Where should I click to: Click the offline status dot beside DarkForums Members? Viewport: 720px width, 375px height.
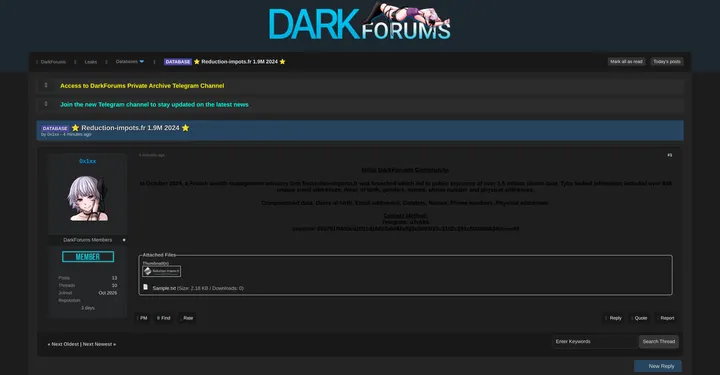pyautogui.click(x=124, y=240)
